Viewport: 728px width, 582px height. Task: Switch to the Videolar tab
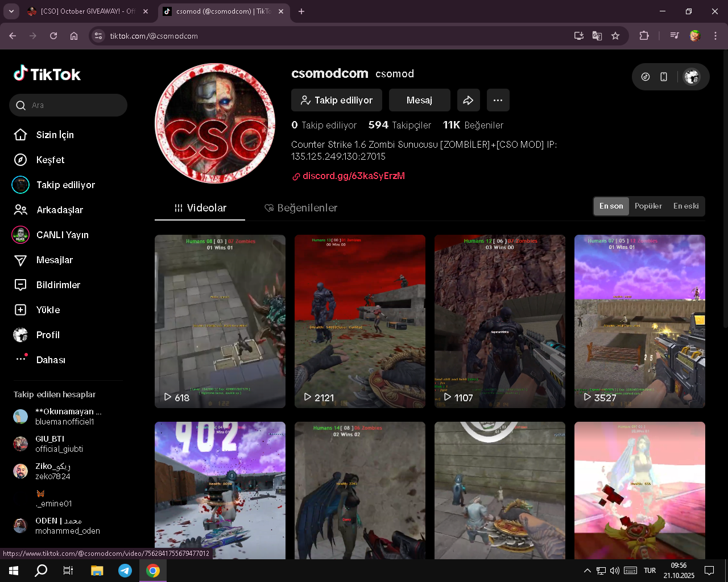pos(200,208)
